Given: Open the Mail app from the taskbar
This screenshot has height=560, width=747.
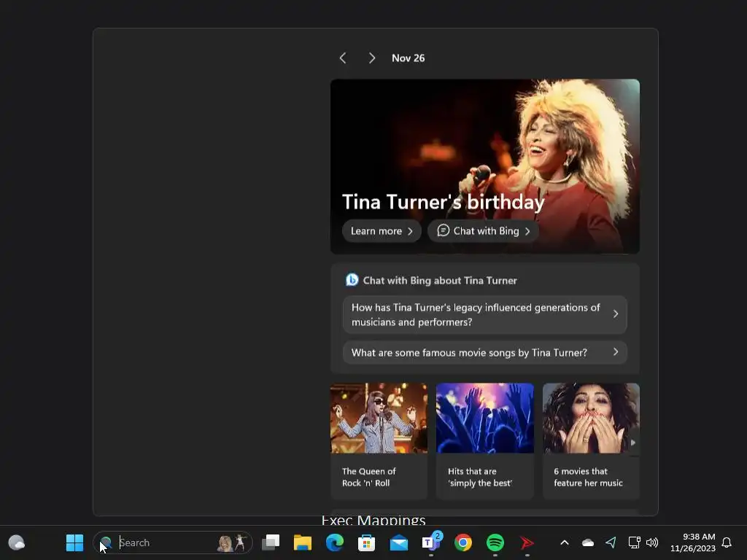Looking at the screenshot, I should [399, 542].
